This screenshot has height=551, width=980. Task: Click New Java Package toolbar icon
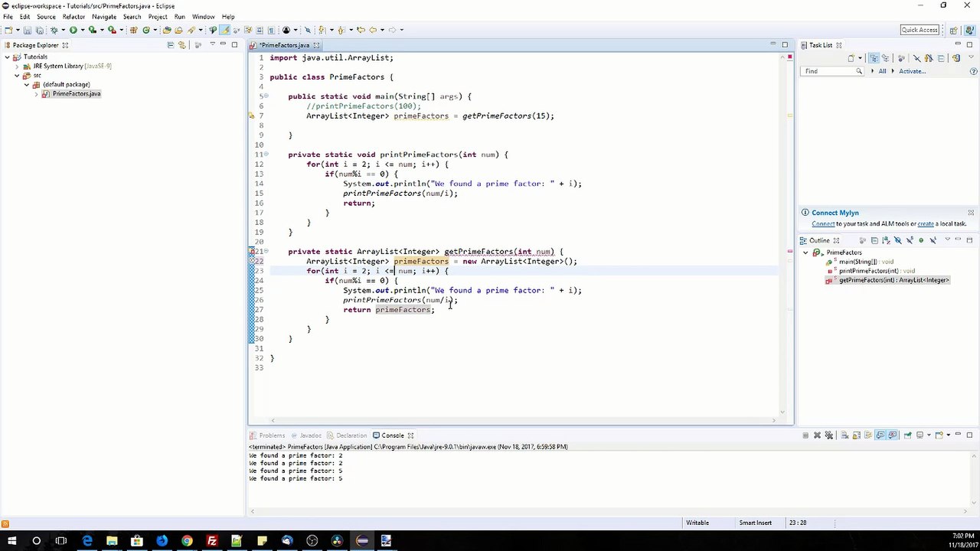tap(133, 30)
